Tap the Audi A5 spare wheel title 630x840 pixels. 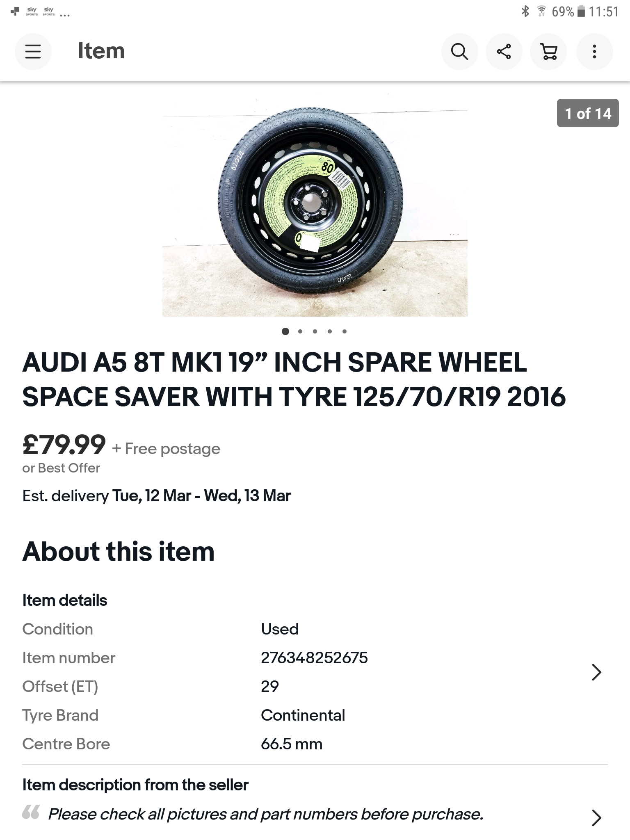[294, 380]
